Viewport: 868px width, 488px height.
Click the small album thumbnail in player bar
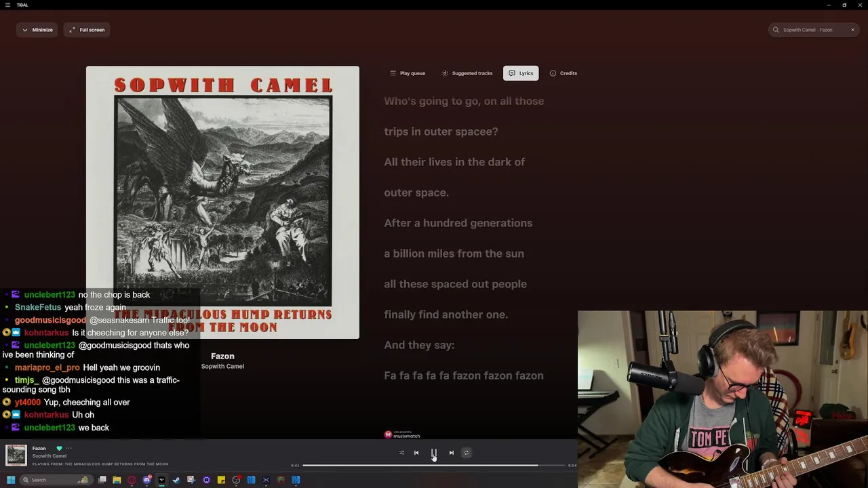[16, 455]
